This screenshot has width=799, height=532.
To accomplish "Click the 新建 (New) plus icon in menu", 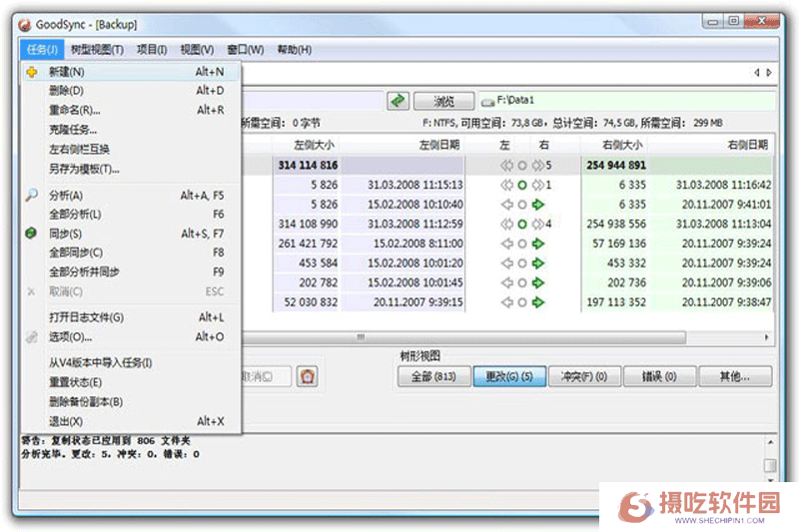I will 31,72.
